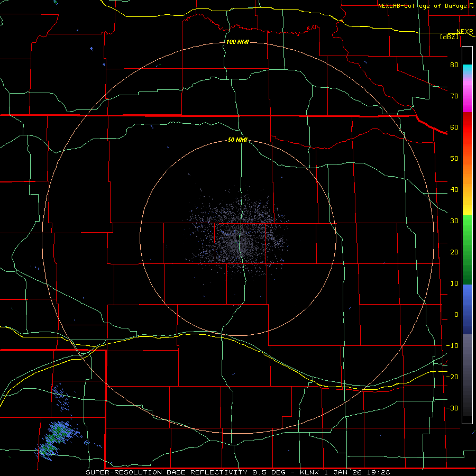The height and width of the screenshot is (476, 476).
Task: Click the 0 value on the dBZ scale
Action: 456,315
